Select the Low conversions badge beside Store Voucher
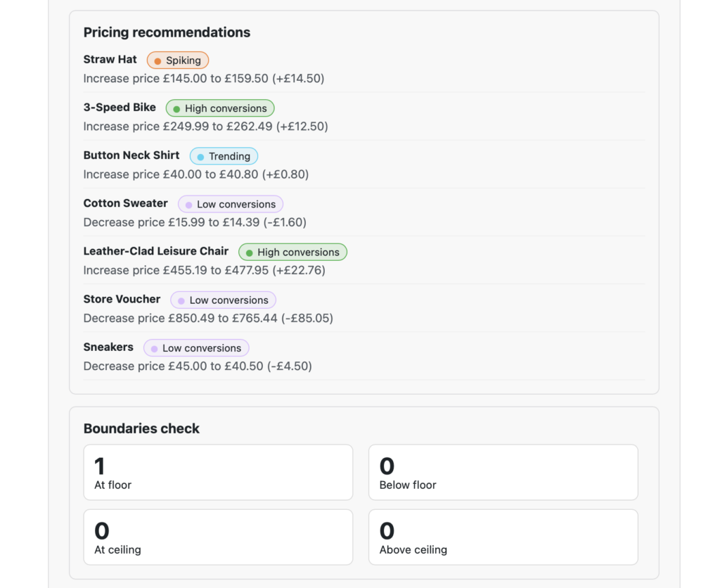The width and height of the screenshot is (720, 588). tap(223, 300)
